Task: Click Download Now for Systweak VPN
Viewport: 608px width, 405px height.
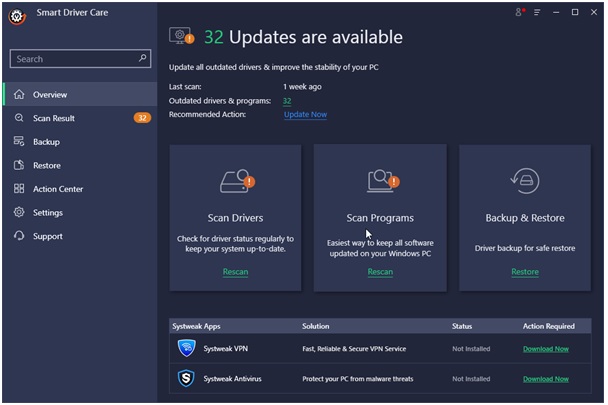Action: tap(545, 349)
